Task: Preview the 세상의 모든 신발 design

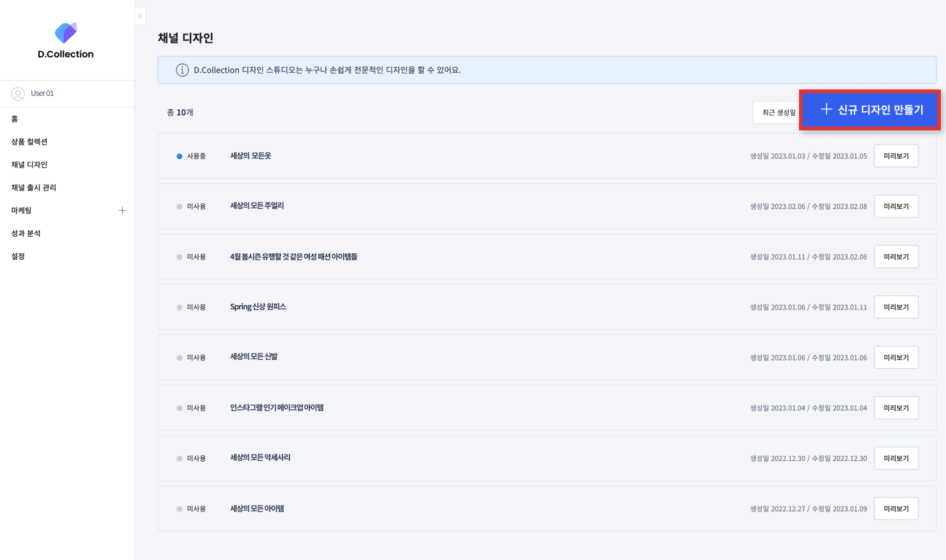Action: (896, 357)
